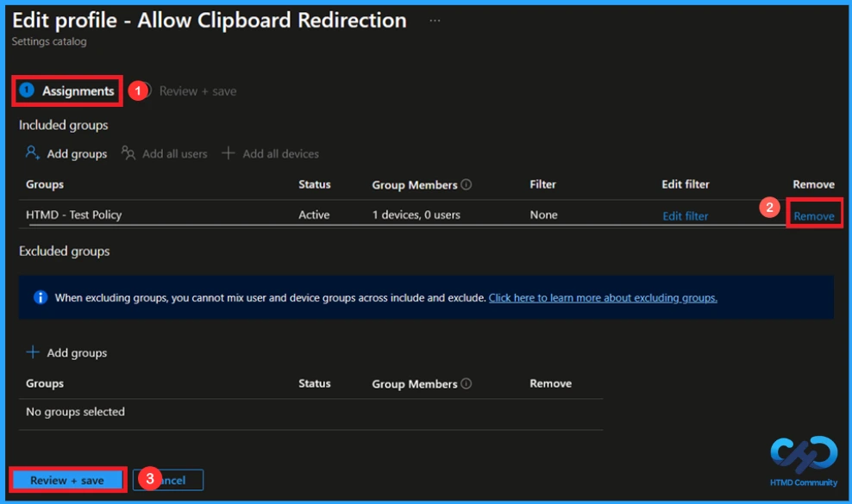The width and height of the screenshot is (852, 504).
Task: Click Add groups under Included groups
Action: (x=66, y=153)
